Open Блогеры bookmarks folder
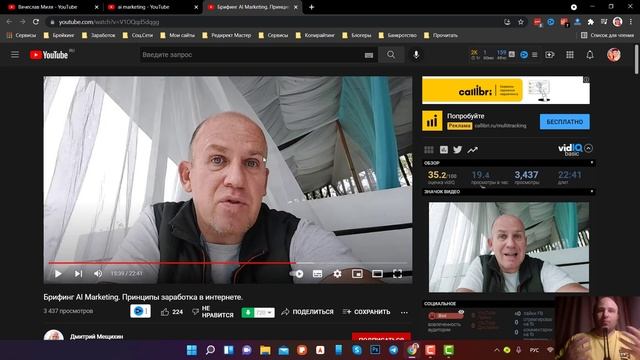Image resolution: width=640 pixels, height=360 pixels. click(357, 36)
